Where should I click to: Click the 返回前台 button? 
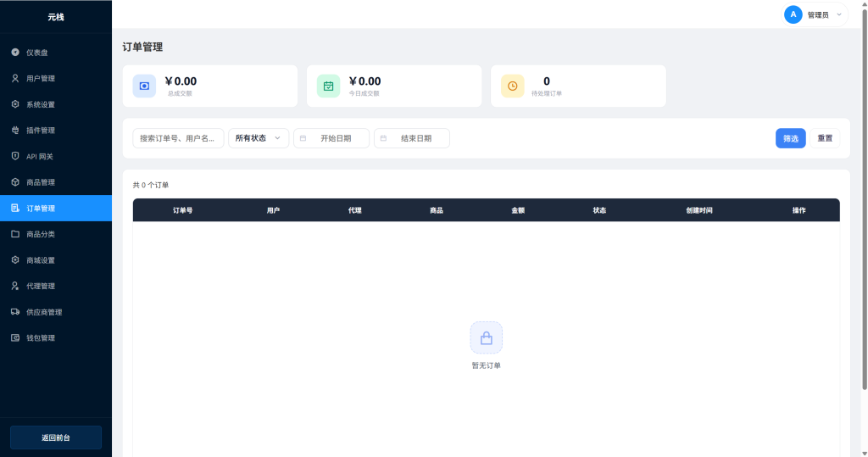point(56,437)
